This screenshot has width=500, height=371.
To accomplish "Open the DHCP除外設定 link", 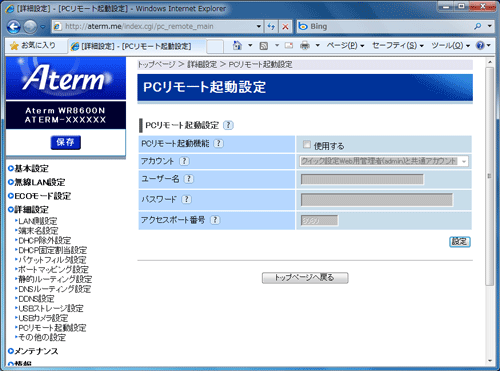I will point(44,240).
